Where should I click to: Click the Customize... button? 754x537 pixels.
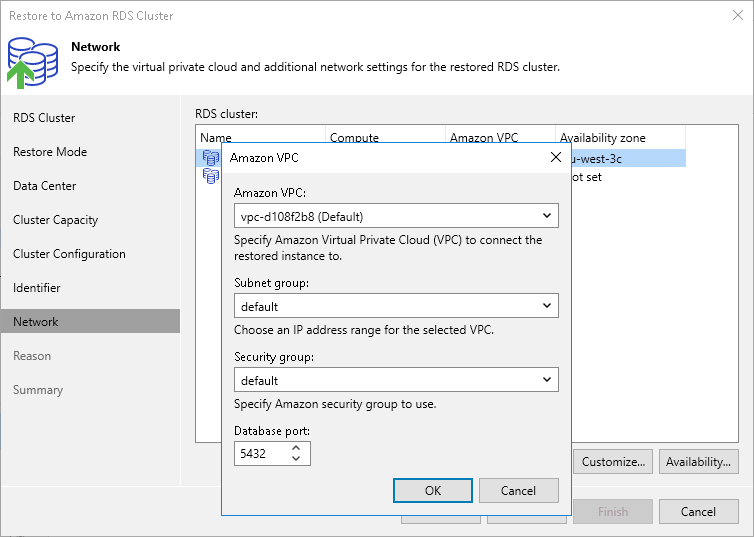[615, 462]
